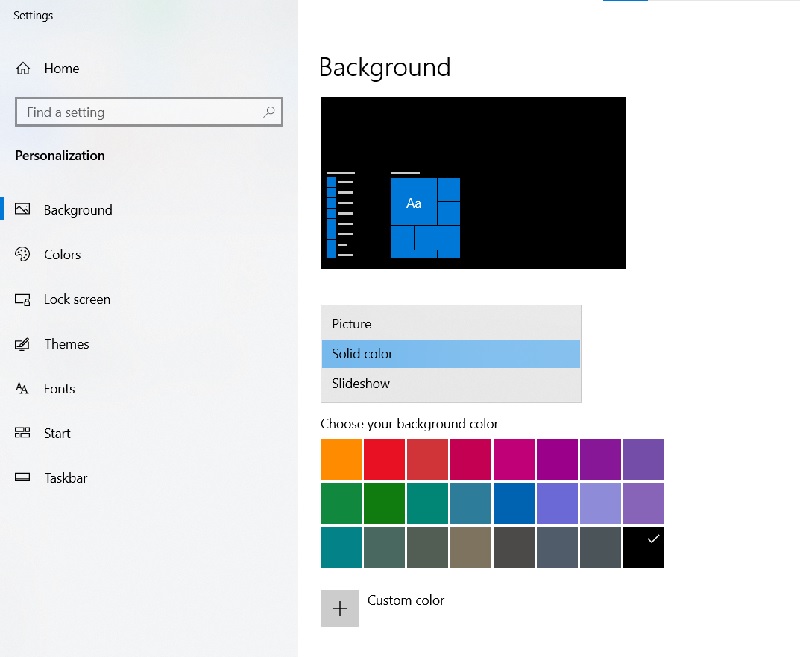This screenshot has width=800, height=657.
Task: Choose the dark green color swatch
Action: click(384, 503)
